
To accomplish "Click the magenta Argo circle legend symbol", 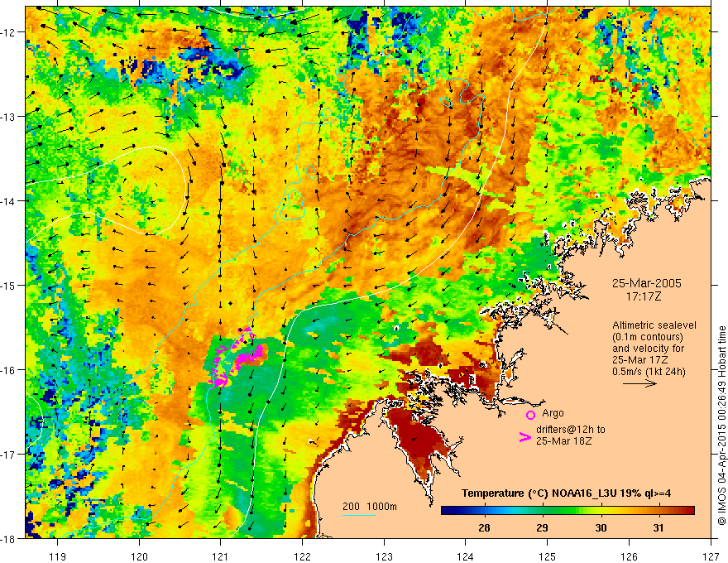I will click(530, 416).
